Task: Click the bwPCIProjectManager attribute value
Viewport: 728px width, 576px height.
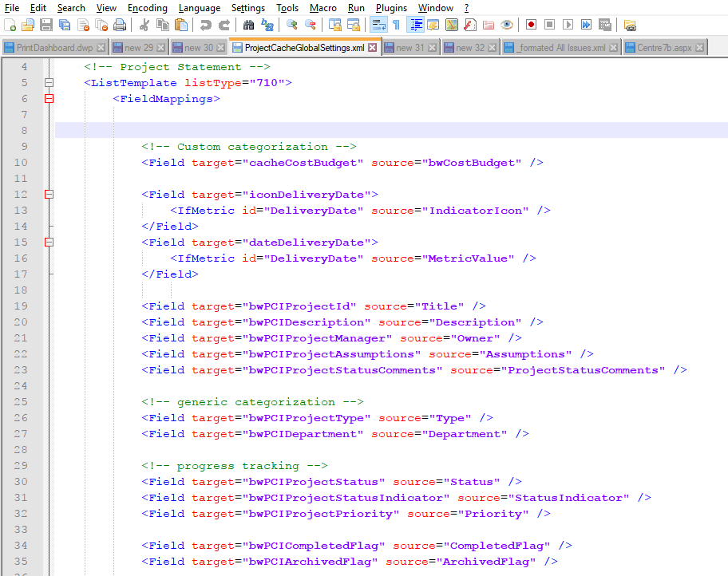Action: (317, 338)
